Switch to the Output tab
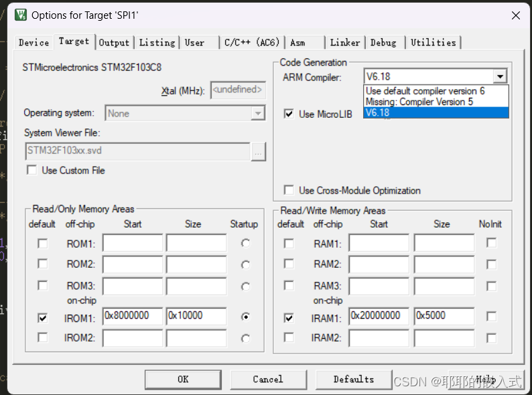Screen dimensions: 532x395 coord(114,43)
